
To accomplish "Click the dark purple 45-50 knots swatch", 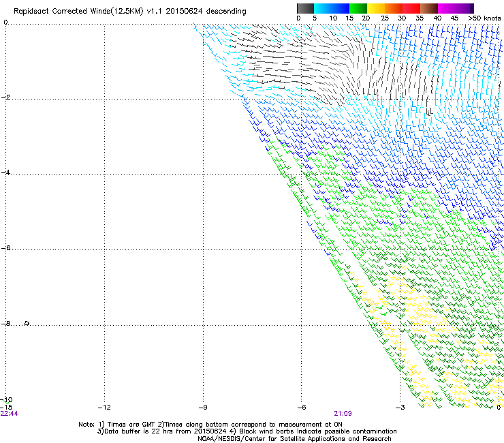I will click(464, 8).
